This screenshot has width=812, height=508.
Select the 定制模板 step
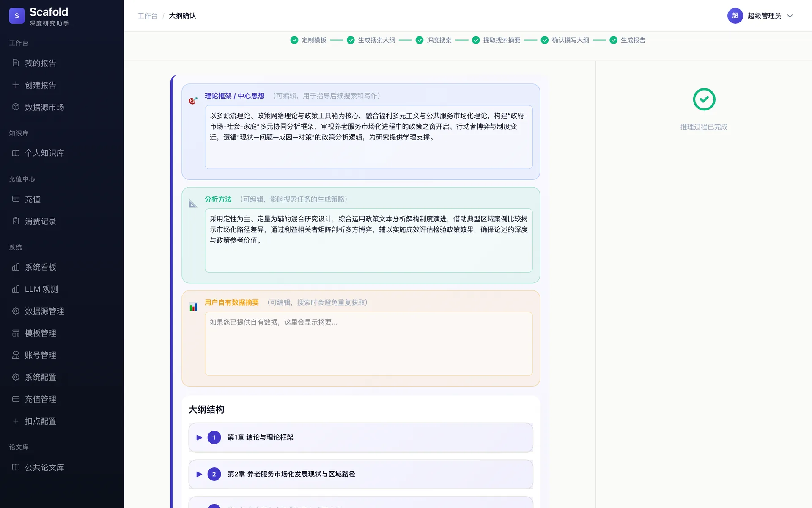click(308, 40)
